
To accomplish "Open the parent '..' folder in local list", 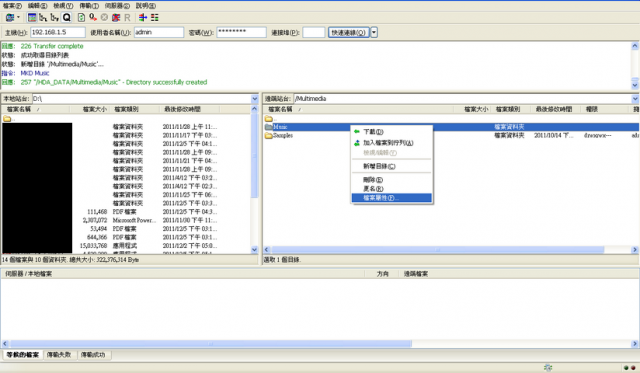I will pyautogui.click(x=9, y=118).
